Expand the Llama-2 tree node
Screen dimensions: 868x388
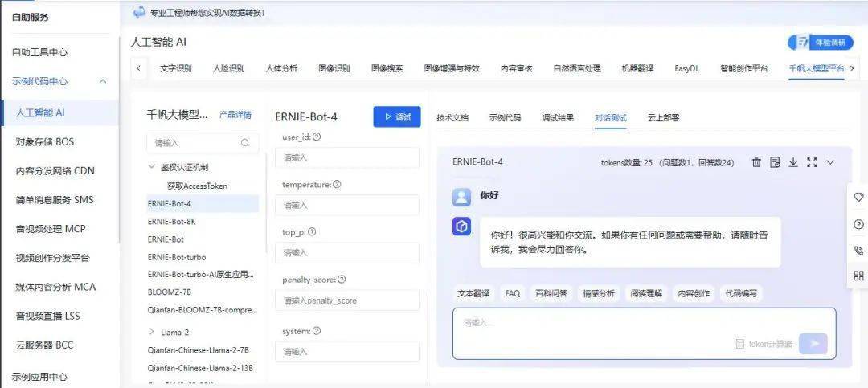click(152, 332)
